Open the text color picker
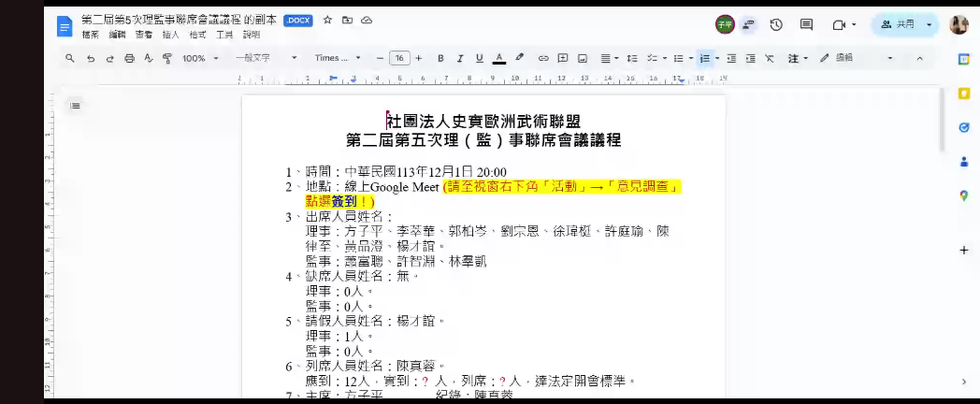Screen dimensions: 980x404 click(499, 58)
